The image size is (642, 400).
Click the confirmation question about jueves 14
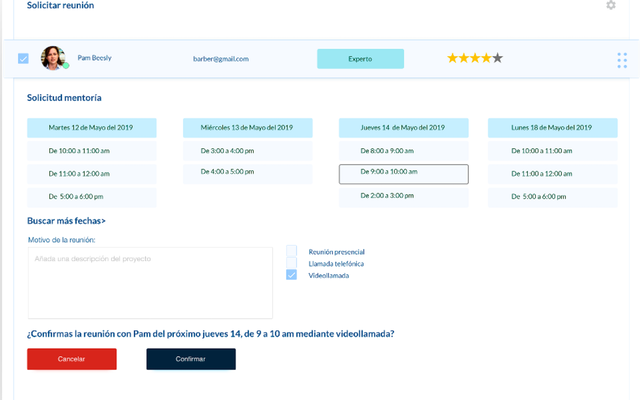pos(210,334)
